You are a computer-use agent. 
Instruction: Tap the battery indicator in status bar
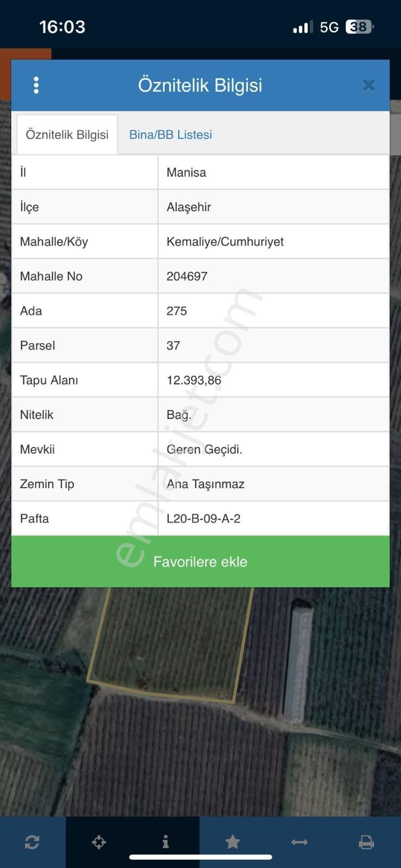(359, 27)
